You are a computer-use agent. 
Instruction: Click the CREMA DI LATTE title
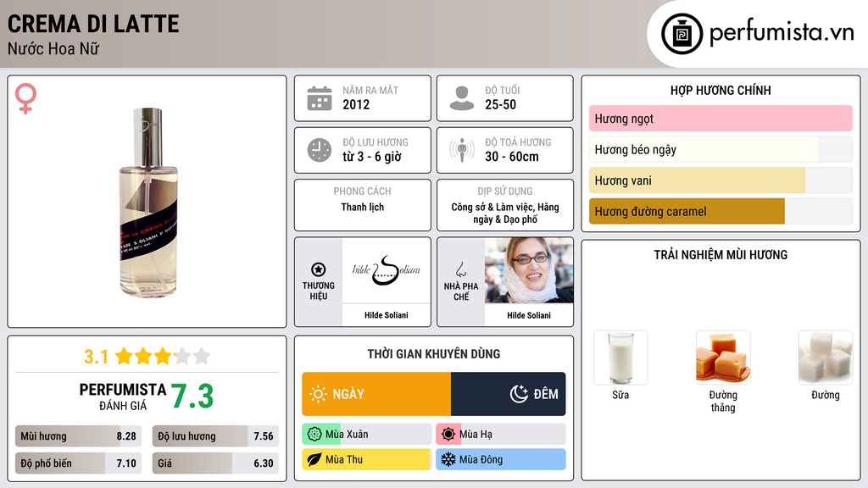coord(93,24)
